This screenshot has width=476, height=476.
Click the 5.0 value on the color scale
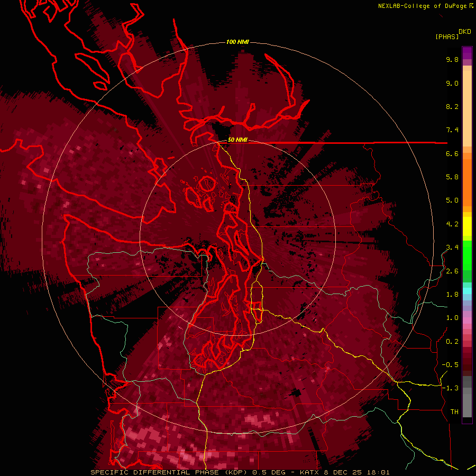point(452,200)
